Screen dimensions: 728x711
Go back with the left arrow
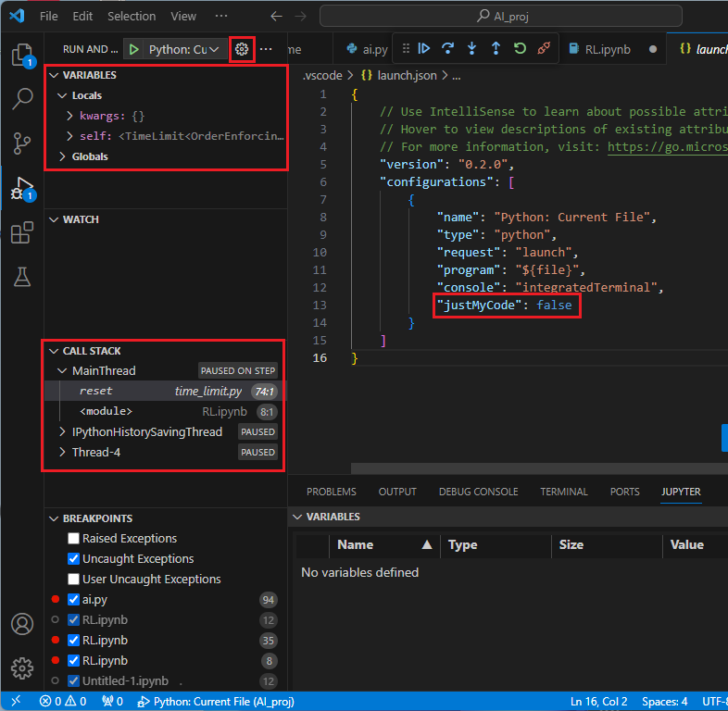click(x=276, y=17)
